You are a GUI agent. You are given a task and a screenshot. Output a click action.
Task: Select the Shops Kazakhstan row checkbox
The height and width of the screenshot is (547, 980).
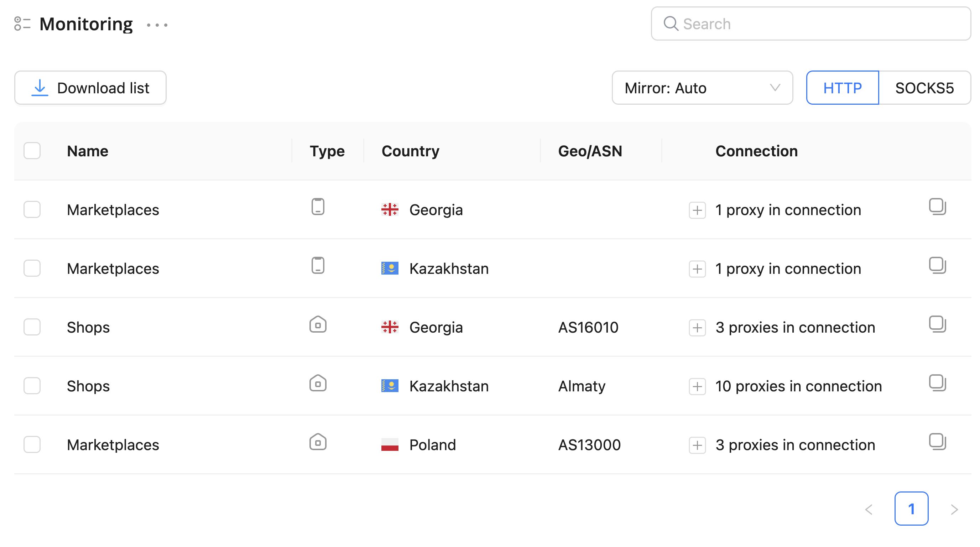pyautogui.click(x=32, y=386)
